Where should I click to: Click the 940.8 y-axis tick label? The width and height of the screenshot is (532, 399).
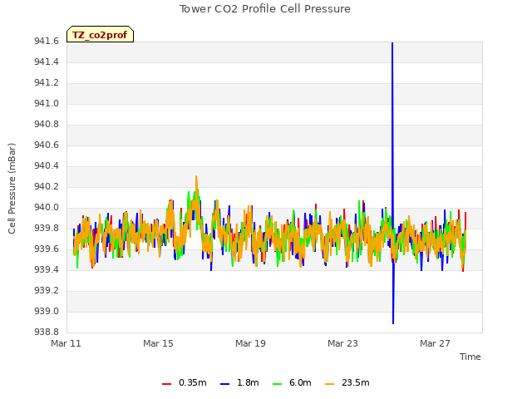tap(47, 124)
